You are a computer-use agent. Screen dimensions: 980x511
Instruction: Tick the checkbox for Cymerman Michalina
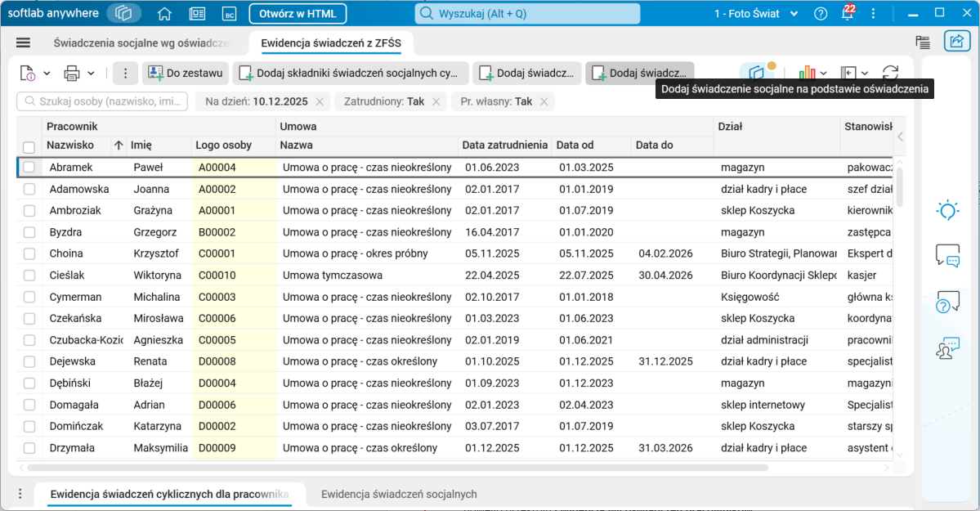pyautogui.click(x=29, y=297)
